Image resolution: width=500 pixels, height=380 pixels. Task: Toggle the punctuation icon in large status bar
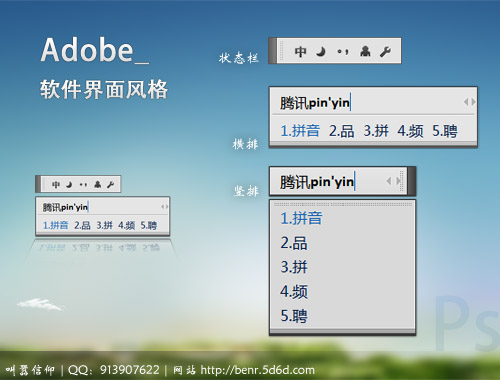click(343, 52)
